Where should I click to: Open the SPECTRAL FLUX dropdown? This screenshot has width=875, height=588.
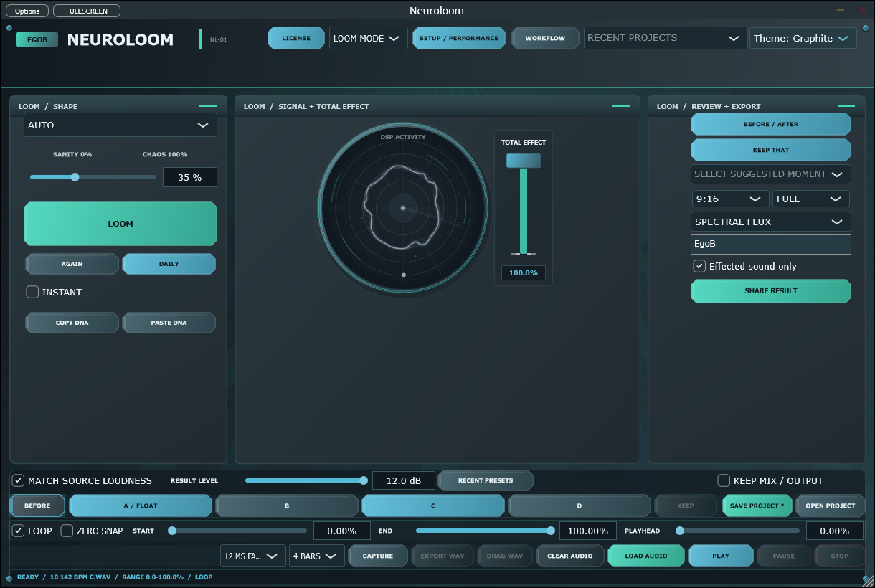pos(771,222)
